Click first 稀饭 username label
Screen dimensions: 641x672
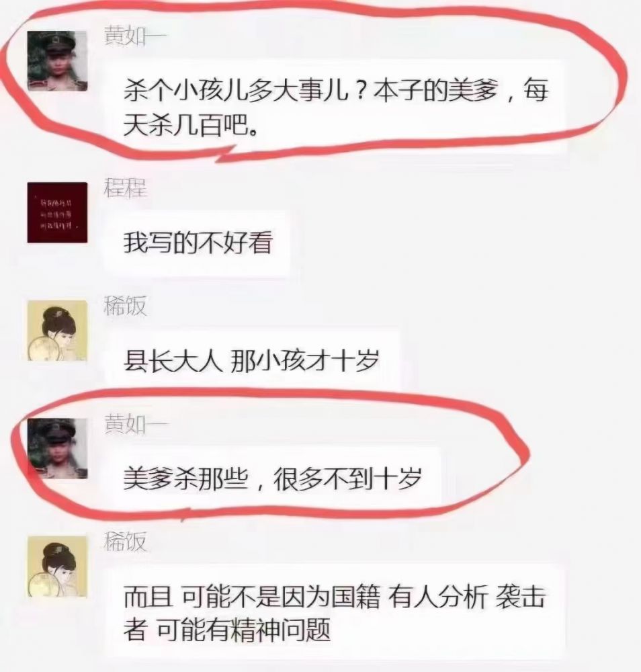pos(125,306)
